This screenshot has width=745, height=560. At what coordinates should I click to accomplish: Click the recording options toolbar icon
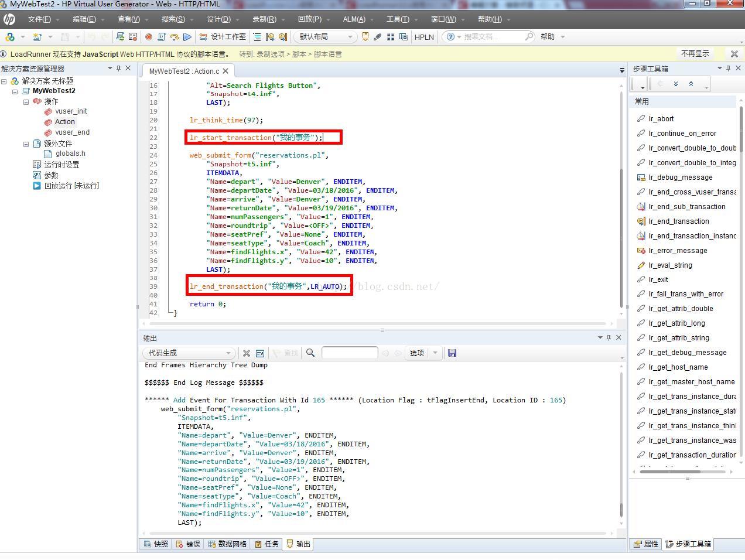pos(133,36)
